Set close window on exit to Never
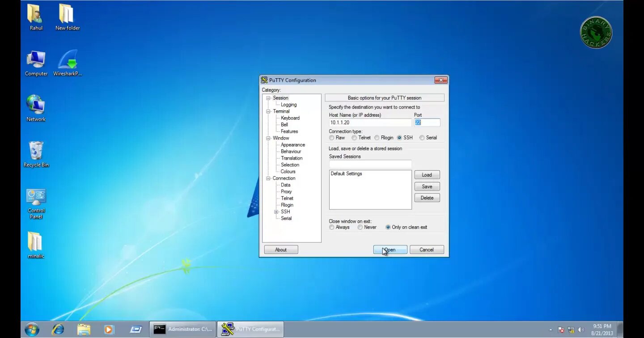The image size is (644, 338). 360,227
